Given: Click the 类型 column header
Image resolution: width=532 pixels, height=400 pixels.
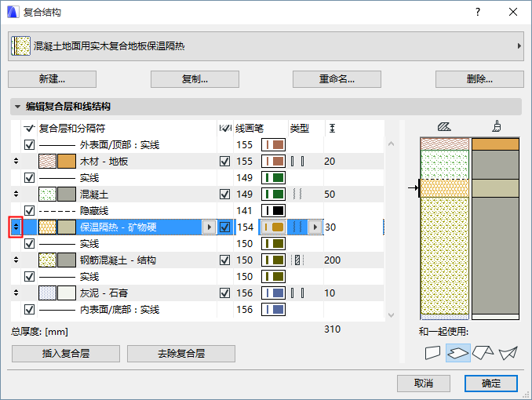Looking at the screenshot, I should click(x=299, y=129).
